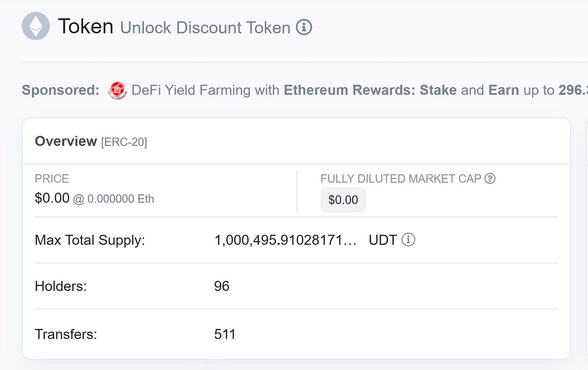This screenshot has width=588, height=370.
Task: Open the info icon next to Unlock Discount Token
Action: 304,27
